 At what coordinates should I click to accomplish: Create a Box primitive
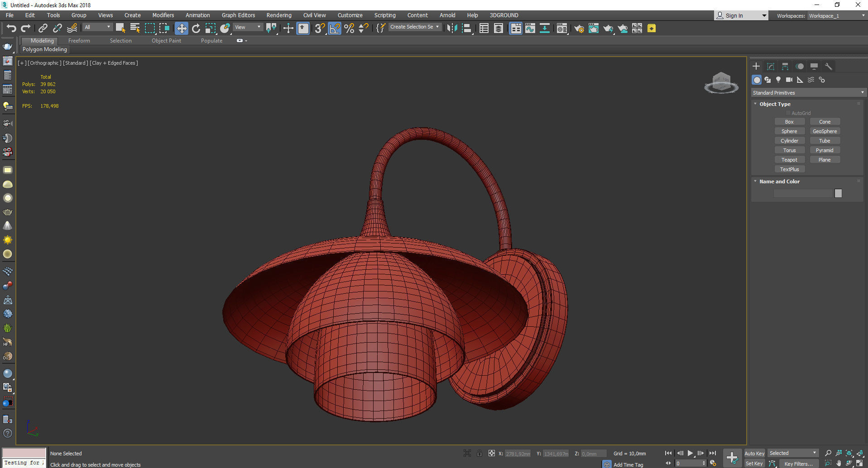click(x=789, y=122)
